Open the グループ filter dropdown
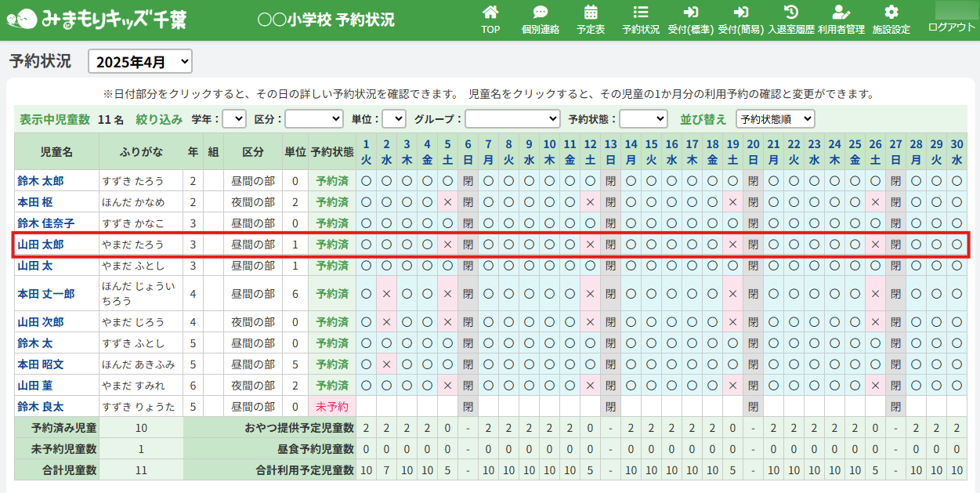Image resolution: width=980 pixels, height=493 pixels. point(512,119)
